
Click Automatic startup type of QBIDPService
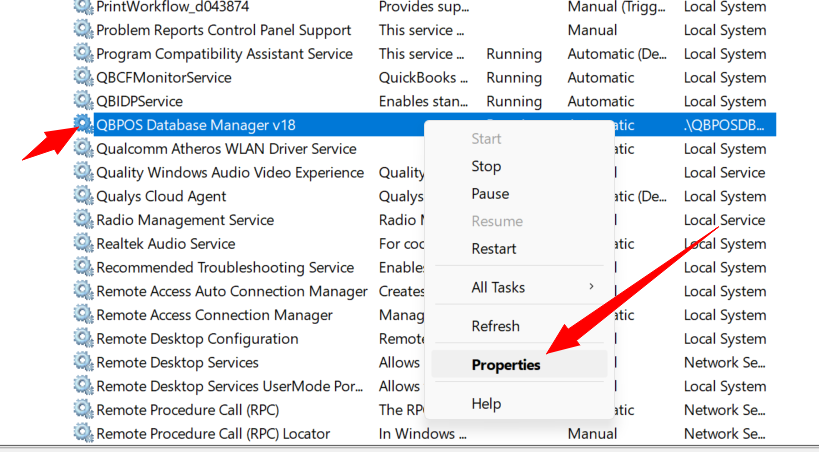(x=601, y=101)
